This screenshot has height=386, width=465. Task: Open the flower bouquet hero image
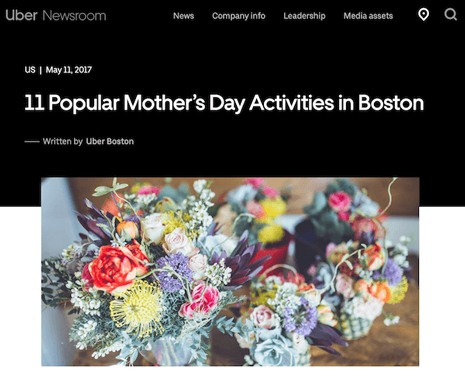coord(230,272)
